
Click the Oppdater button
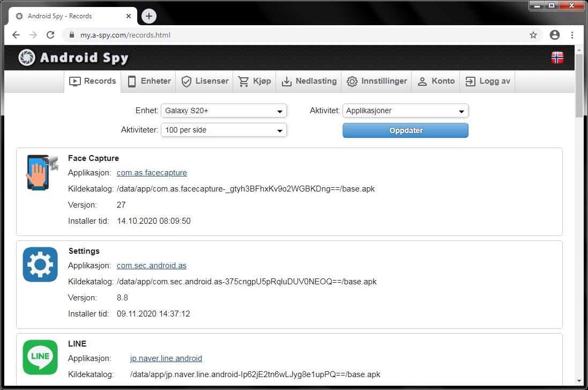(x=405, y=130)
